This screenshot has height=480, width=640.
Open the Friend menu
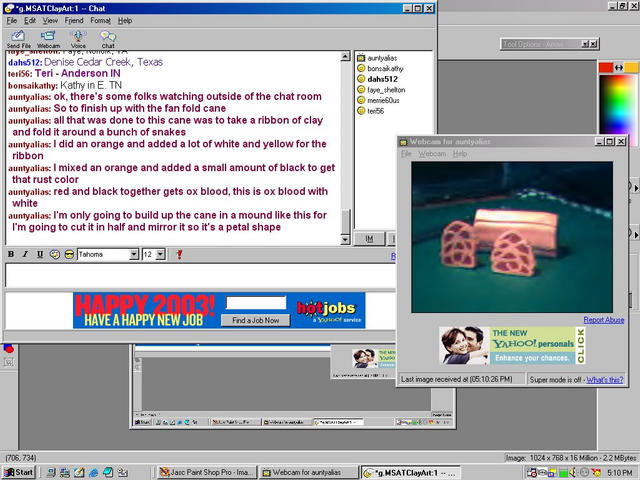tap(74, 20)
